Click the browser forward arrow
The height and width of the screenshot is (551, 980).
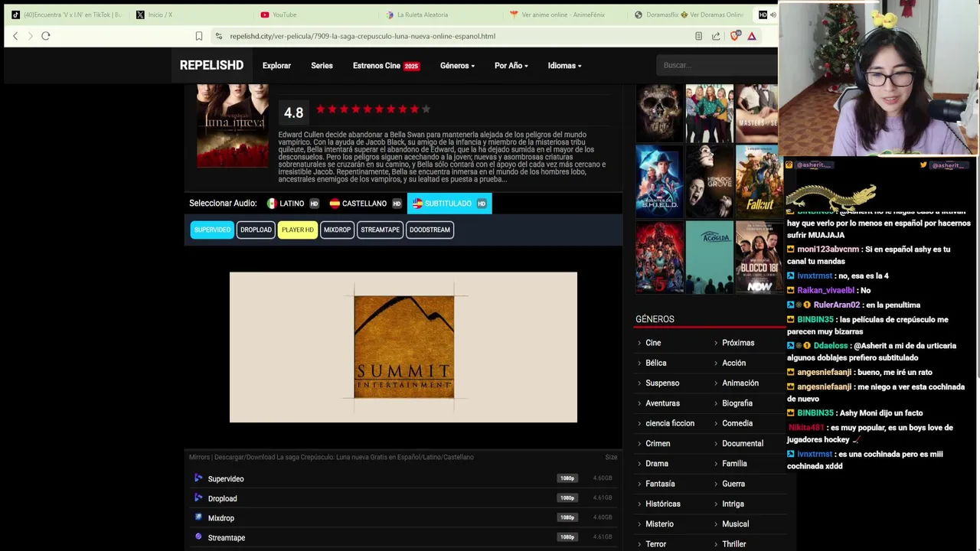31,36
